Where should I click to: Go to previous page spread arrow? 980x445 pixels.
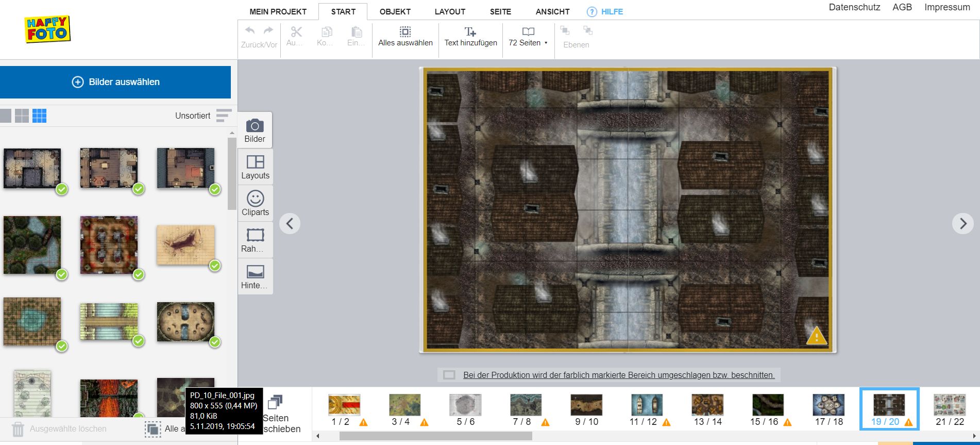click(290, 223)
